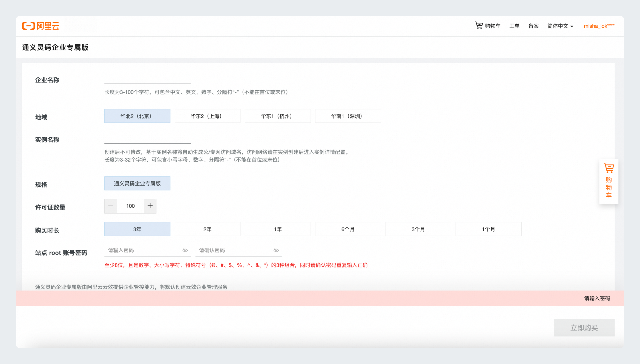Image resolution: width=640 pixels, height=364 pixels.
Task: Choose the 通义灵码企业专属版 specification
Action: point(137,184)
